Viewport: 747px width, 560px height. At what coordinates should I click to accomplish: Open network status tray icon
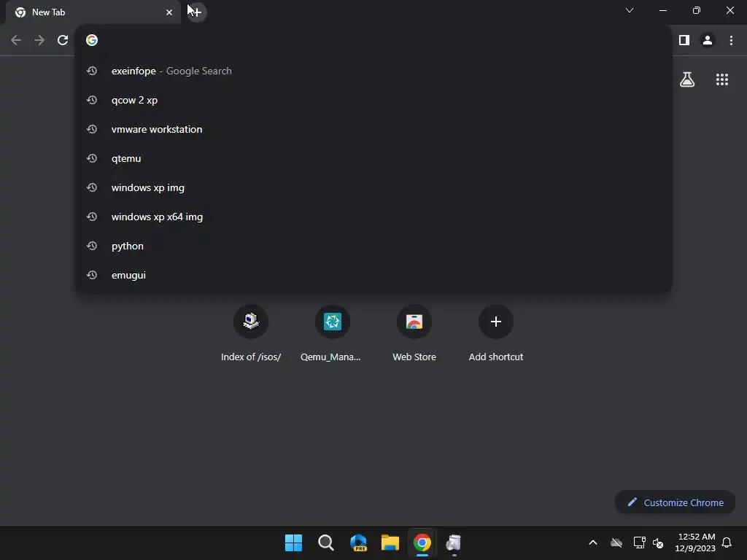(x=639, y=542)
